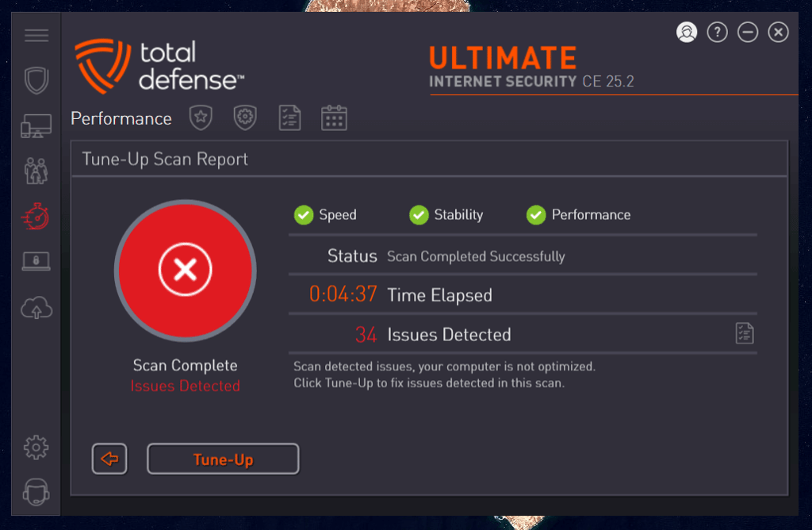Image resolution: width=812 pixels, height=530 pixels.
Task: Open the calendar schedule tab icon
Action: pos(334,117)
